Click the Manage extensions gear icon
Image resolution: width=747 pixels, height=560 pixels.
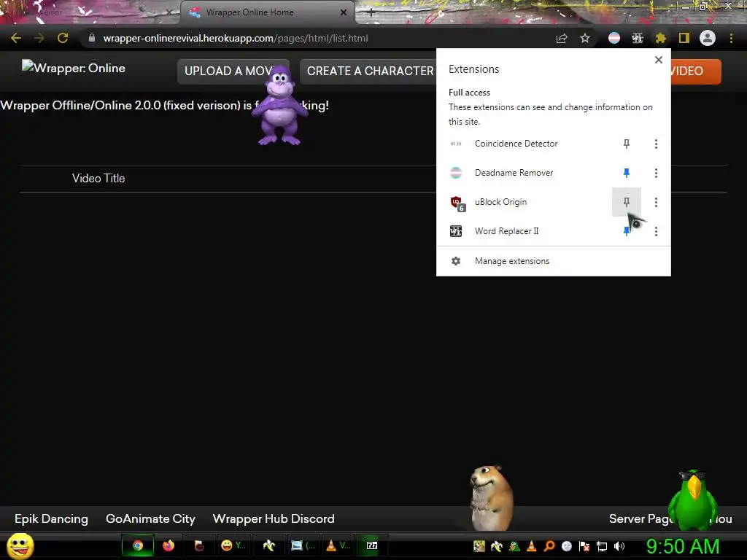[x=456, y=261]
